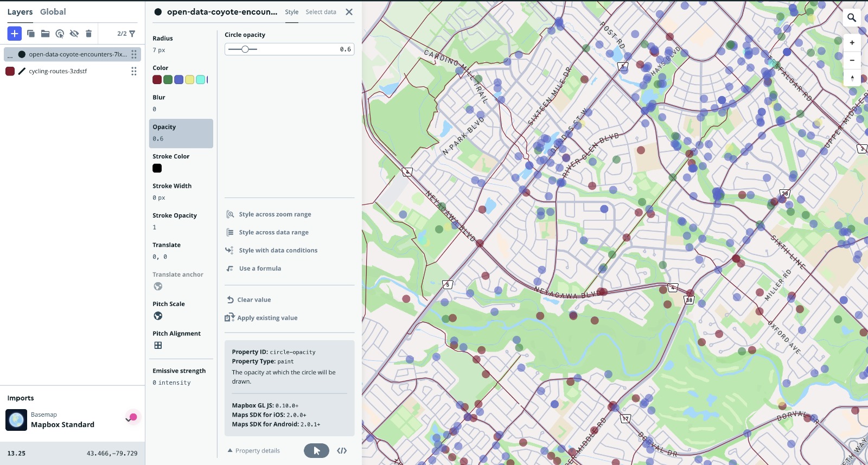Viewport: 868px width, 465px height.
Task: Open the map search magnifier
Action: [x=852, y=18]
